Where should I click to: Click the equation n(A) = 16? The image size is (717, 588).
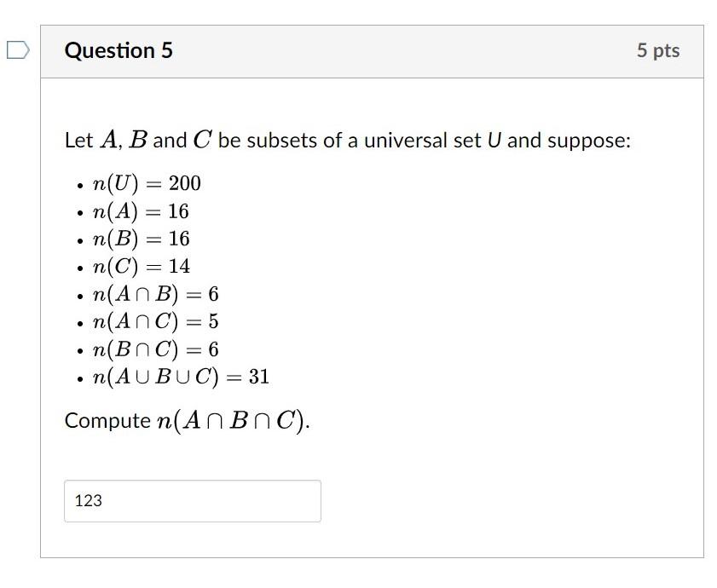coord(141,211)
